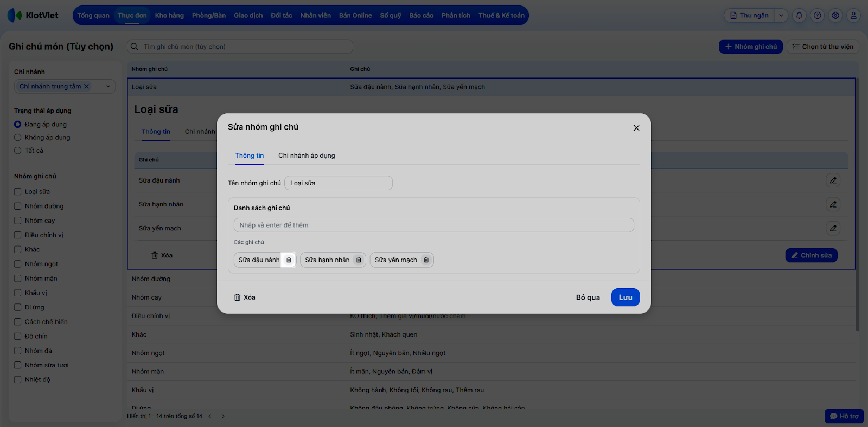Switch to "Chi nhánh áp dụng" tab
868x427 pixels.
click(307, 156)
